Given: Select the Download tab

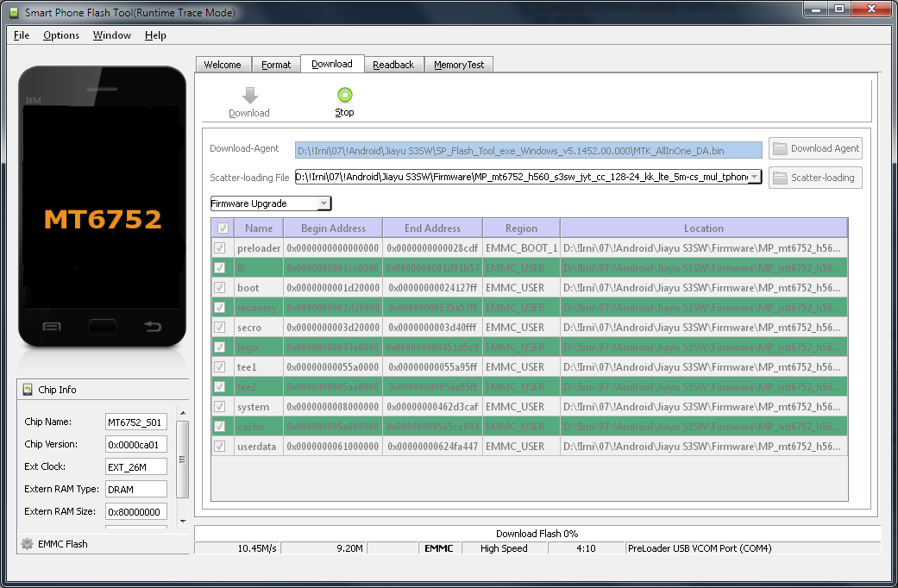Looking at the screenshot, I should tap(332, 64).
